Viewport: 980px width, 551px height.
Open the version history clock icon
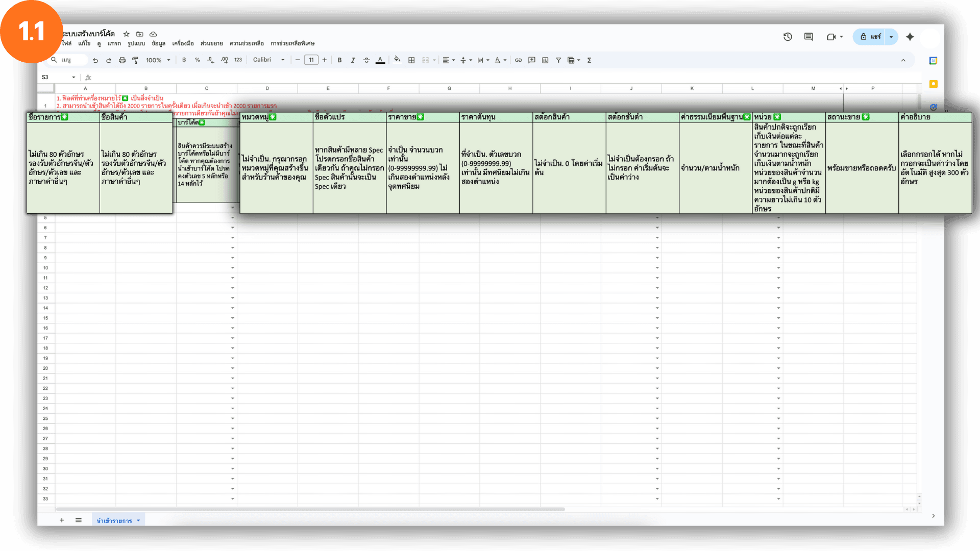pos(788,37)
